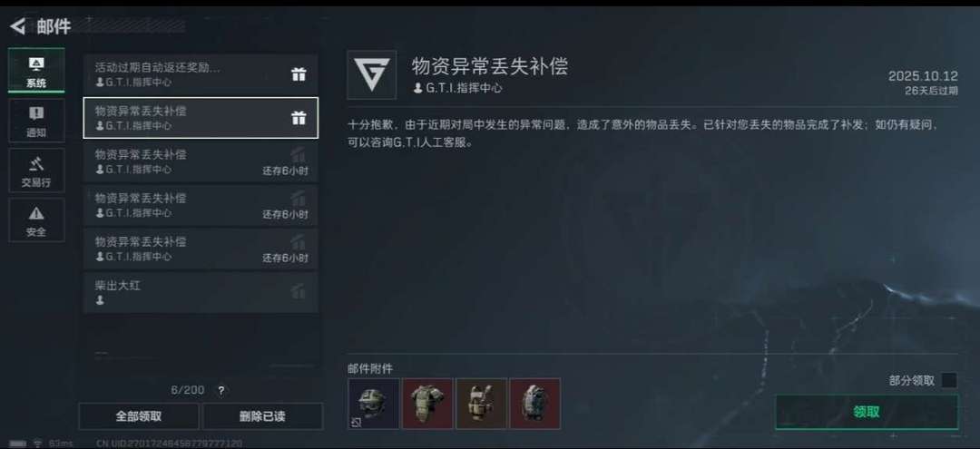Image resolution: width=980 pixels, height=449 pixels.
Task: Open the 活动过期自动返还奖励 mail
Action: (201, 74)
